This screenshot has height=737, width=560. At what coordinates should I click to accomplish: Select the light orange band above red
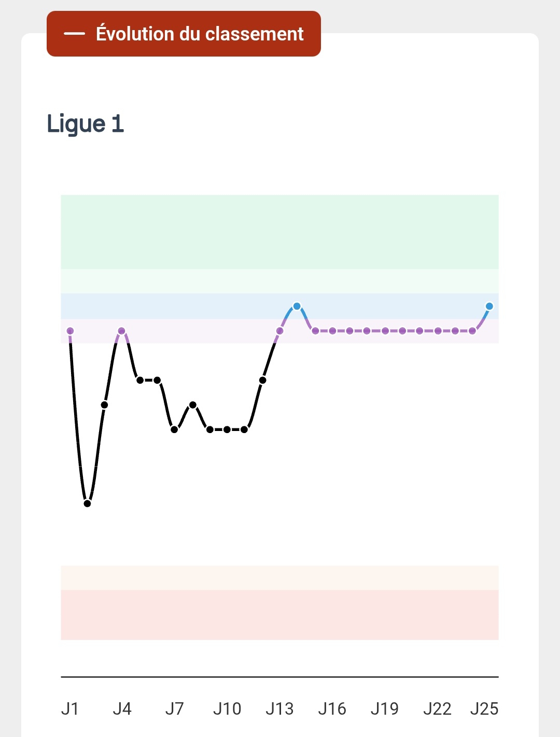click(280, 578)
